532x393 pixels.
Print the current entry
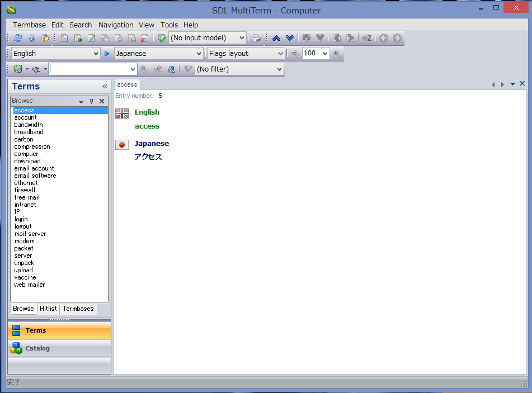[x=256, y=38]
